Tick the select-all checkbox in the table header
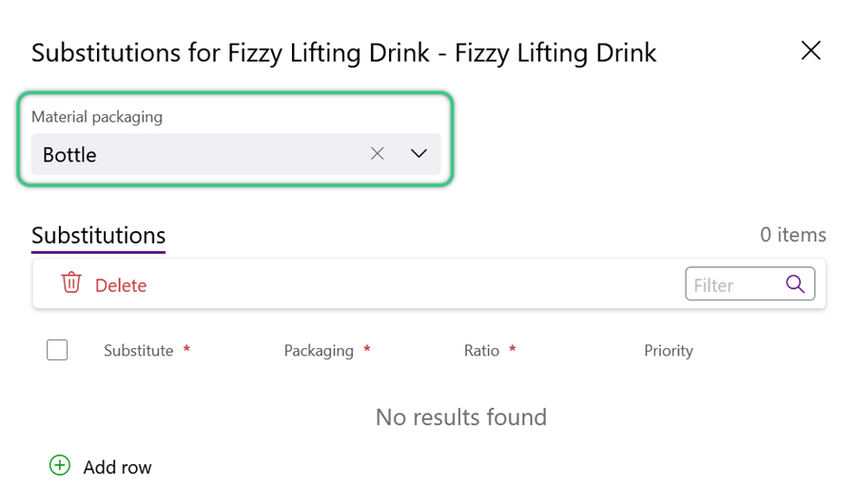 pyautogui.click(x=57, y=350)
